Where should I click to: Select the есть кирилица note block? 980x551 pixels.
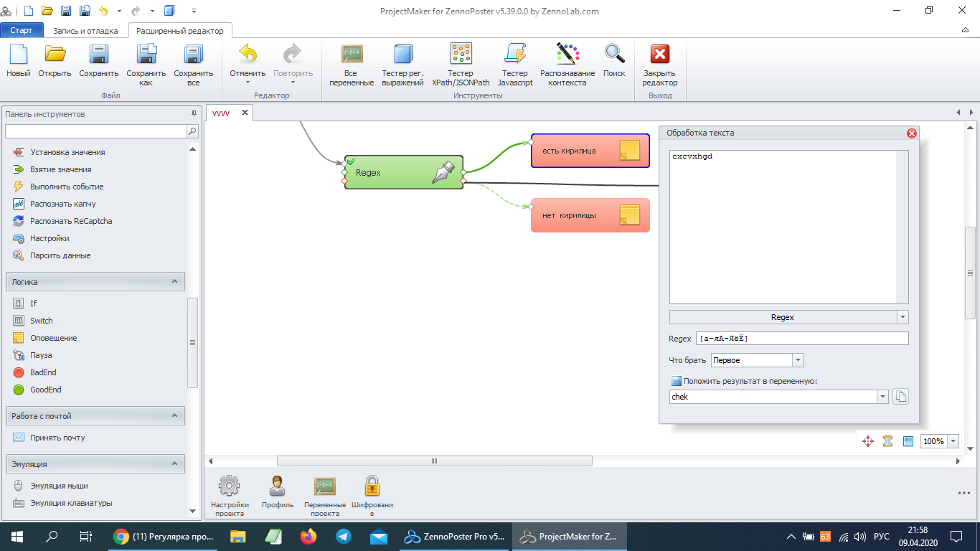(590, 151)
